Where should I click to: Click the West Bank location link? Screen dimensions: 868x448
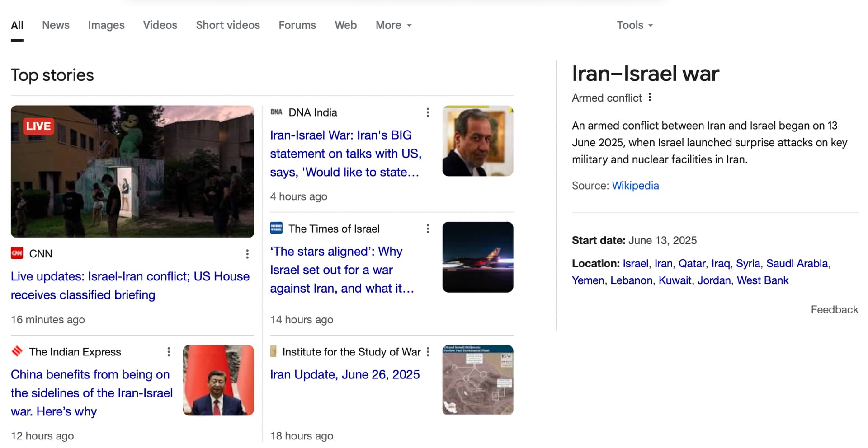click(x=763, y=280)
